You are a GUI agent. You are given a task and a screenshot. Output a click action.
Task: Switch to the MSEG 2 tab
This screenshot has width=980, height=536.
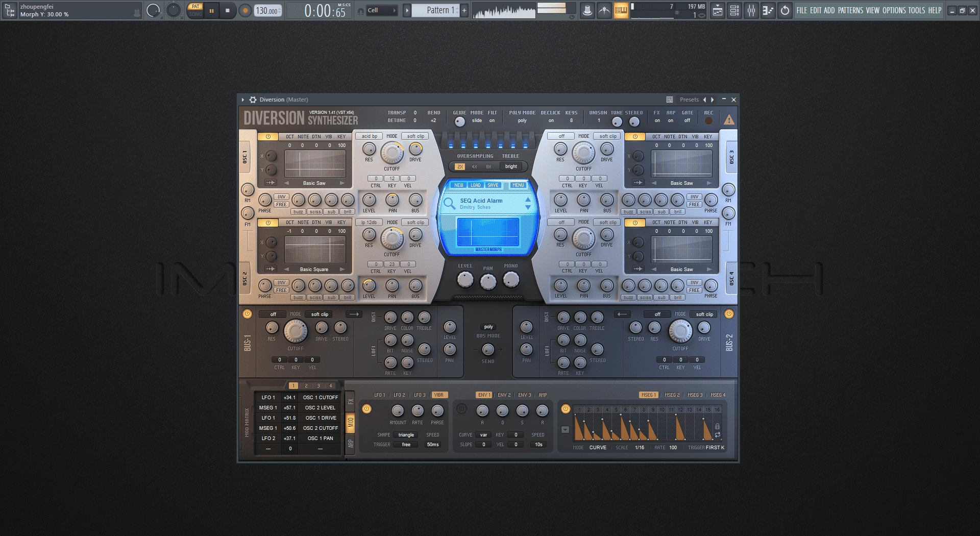click(x=672, y=395)
